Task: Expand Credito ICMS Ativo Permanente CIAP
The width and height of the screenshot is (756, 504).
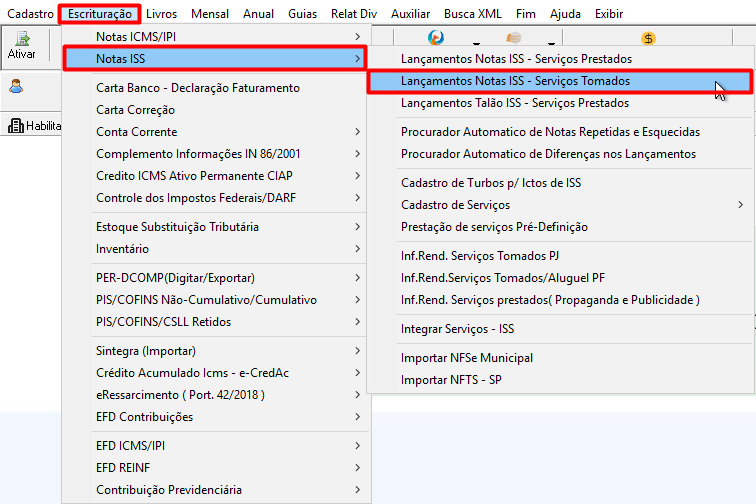Action: click(x=216, y=176)
